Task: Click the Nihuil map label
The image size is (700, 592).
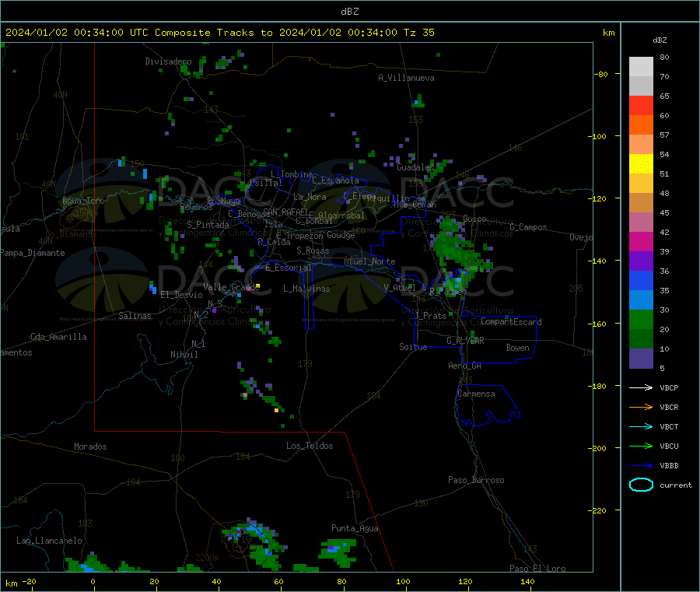Action: tap(184, 355)
